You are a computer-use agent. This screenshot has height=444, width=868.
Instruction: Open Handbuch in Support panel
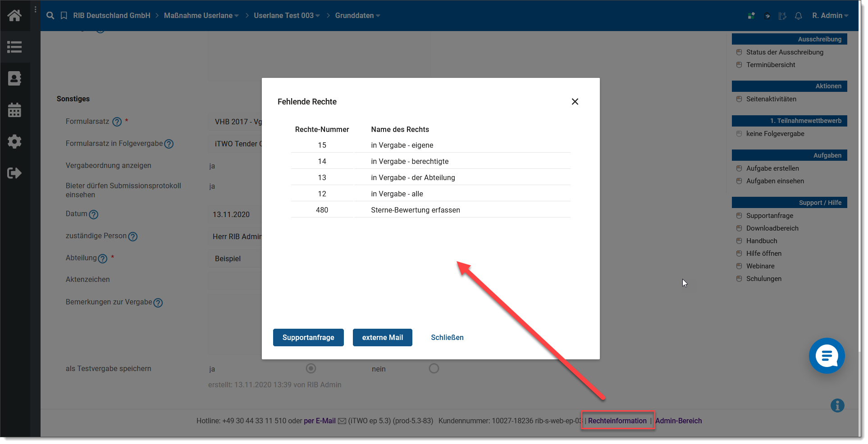point(762,241)
